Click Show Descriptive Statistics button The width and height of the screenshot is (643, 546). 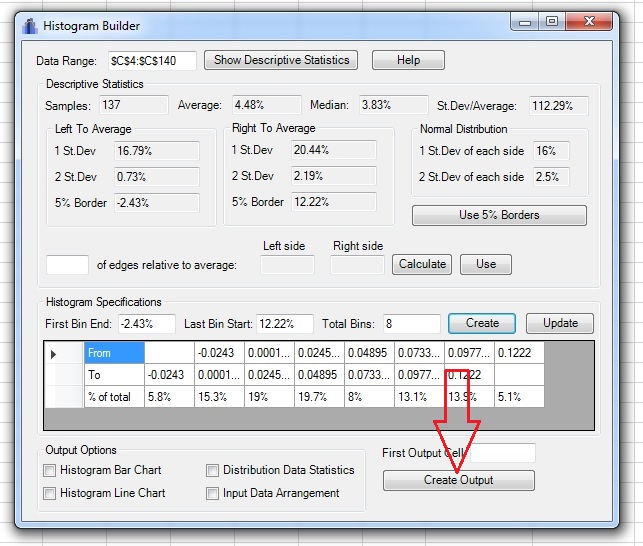281,60
